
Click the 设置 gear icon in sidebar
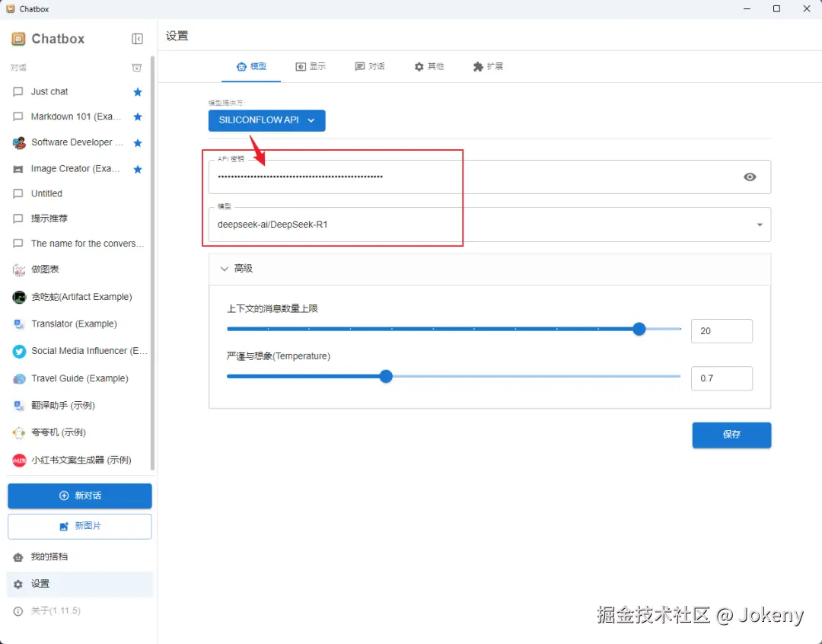pyautogui.click(x=18, y=584)
